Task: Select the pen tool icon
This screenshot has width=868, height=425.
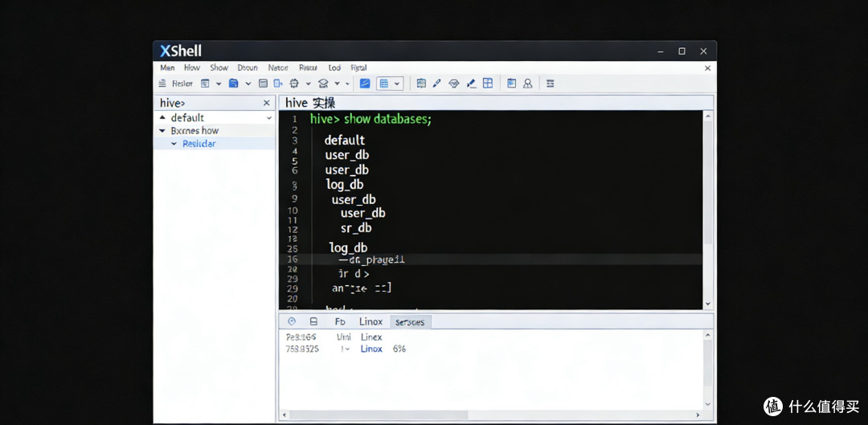Action: [x=436, y=84]
